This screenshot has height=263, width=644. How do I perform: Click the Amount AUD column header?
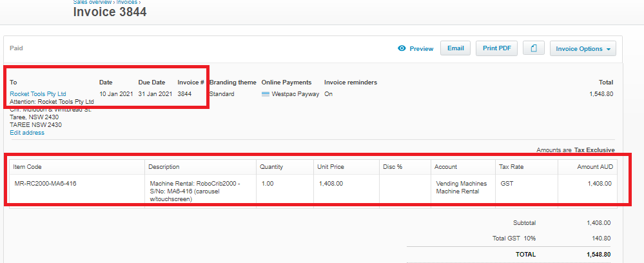[x=587, y=167]
